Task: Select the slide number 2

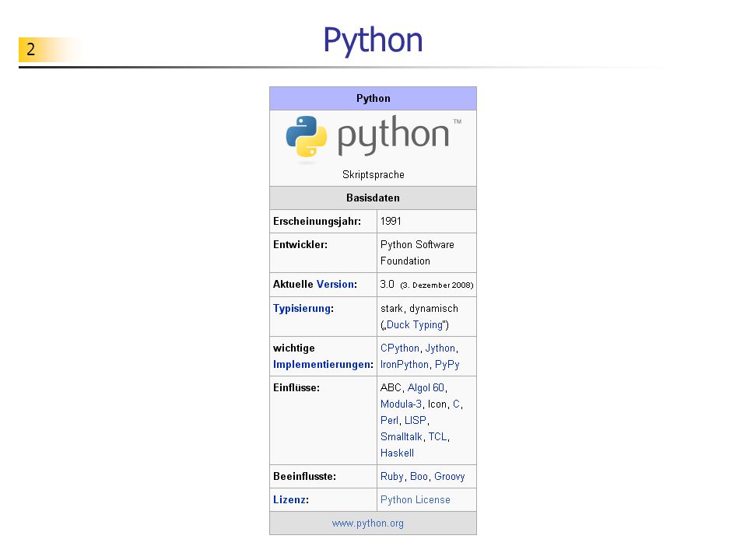Action: coord(30,49)
